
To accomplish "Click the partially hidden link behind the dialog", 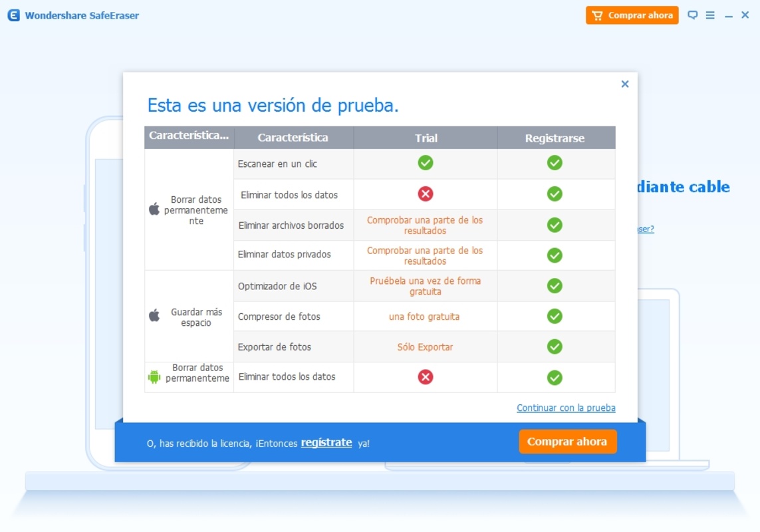I will [646, 228].
